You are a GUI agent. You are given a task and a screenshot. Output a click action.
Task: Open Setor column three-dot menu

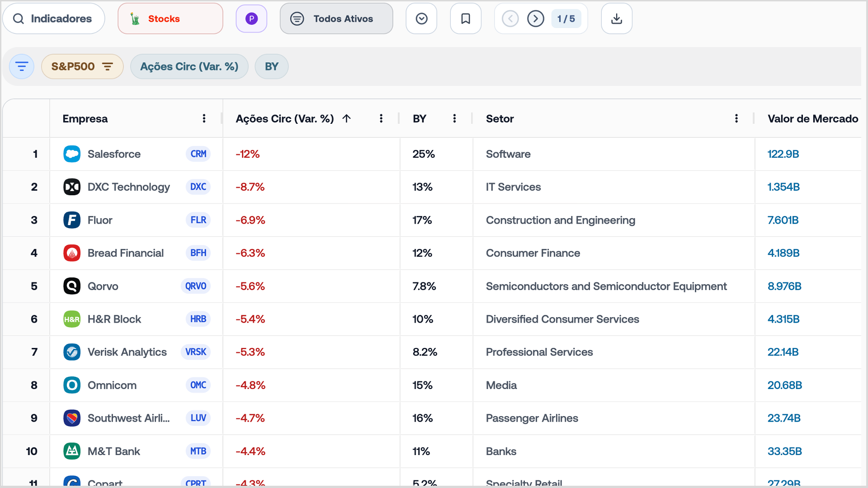coord(736,118)
